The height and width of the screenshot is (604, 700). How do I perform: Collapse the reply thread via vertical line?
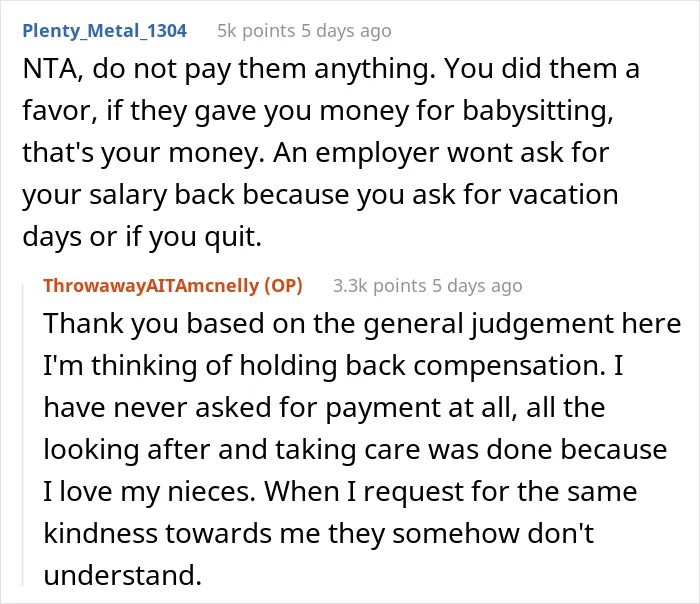23,434
